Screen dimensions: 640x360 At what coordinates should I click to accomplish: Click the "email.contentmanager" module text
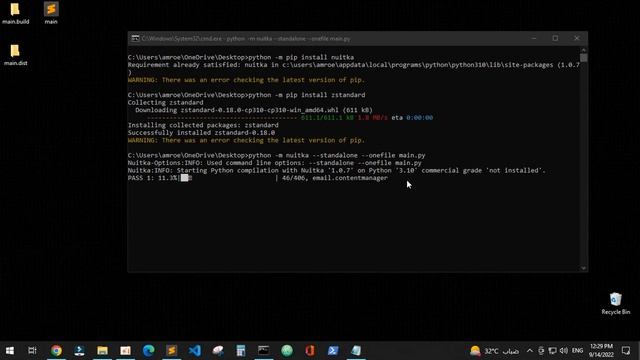350,178
